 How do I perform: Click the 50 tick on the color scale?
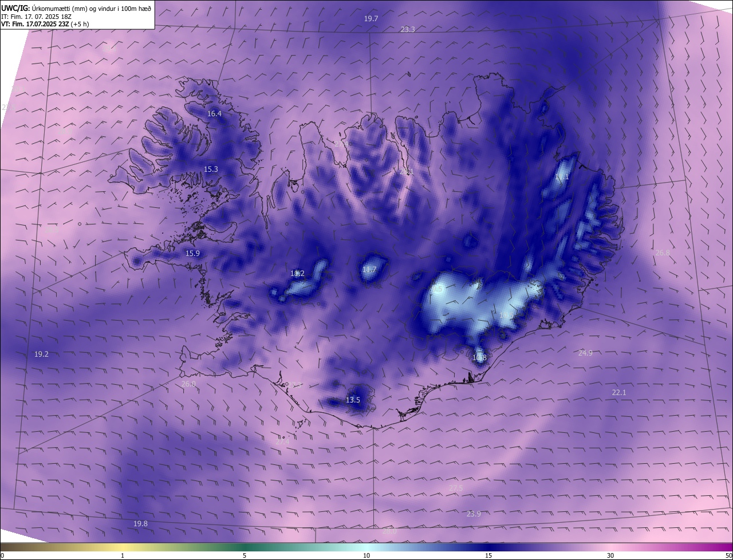(x=728, y=555)
